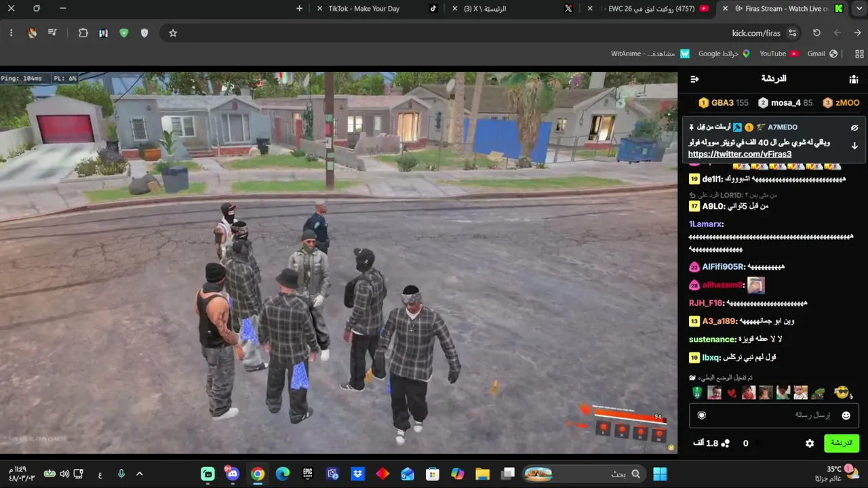This screenshot has height=488, width=868.
Task: Click username de1l1 in chat
Action: click(712, 179)
